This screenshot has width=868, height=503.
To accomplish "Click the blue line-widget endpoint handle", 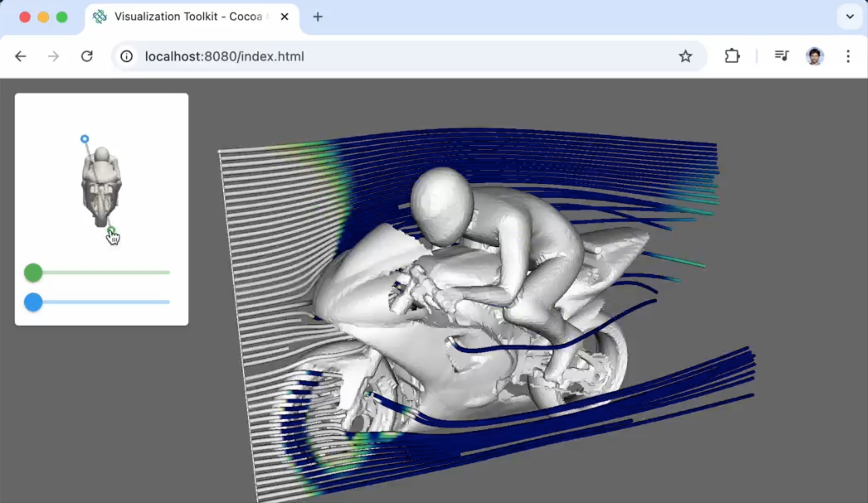I will coord(85,139).
